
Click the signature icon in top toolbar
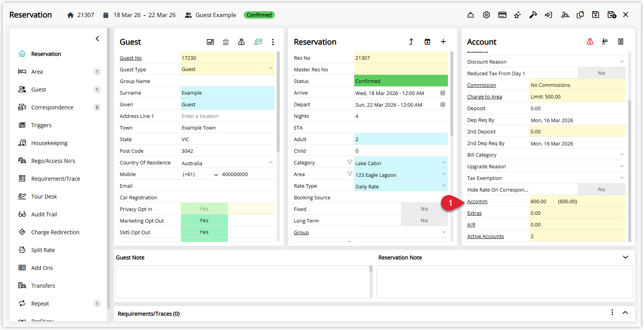point(565,15)
